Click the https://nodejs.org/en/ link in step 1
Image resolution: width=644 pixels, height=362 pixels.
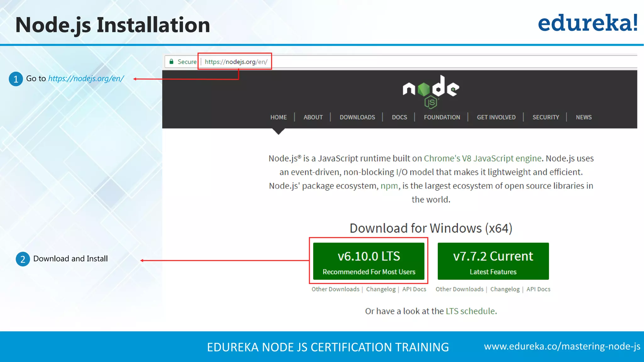point(86,79)
